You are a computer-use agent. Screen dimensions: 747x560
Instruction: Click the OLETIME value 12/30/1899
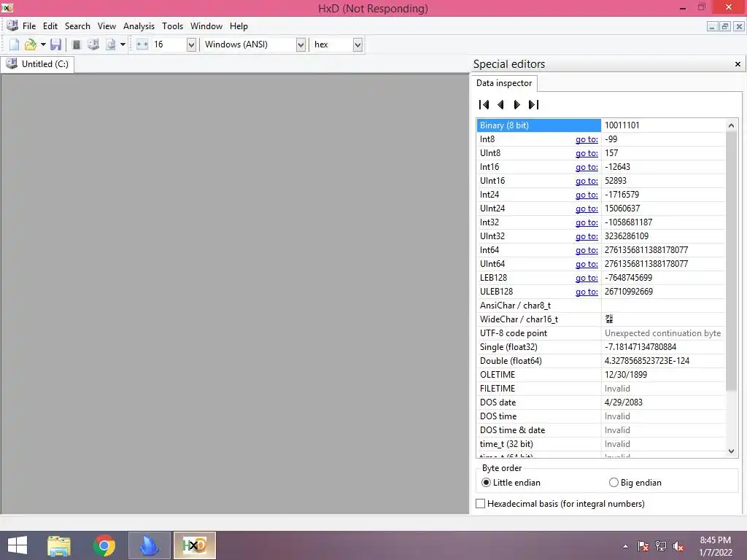point(625,375)
